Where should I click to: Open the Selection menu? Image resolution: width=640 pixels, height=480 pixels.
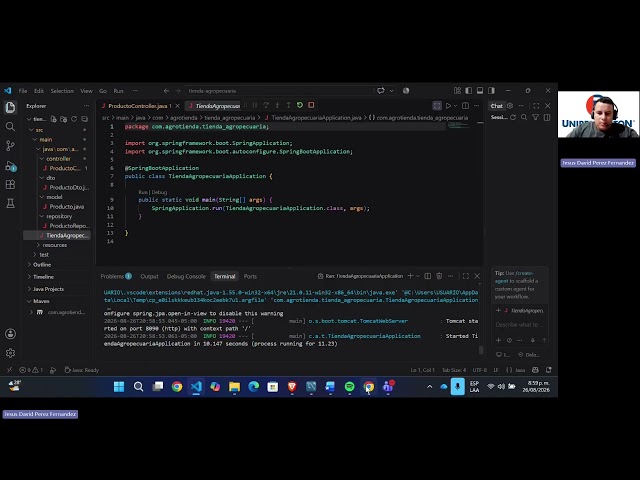pyautogui.click(x=62, y=91)
